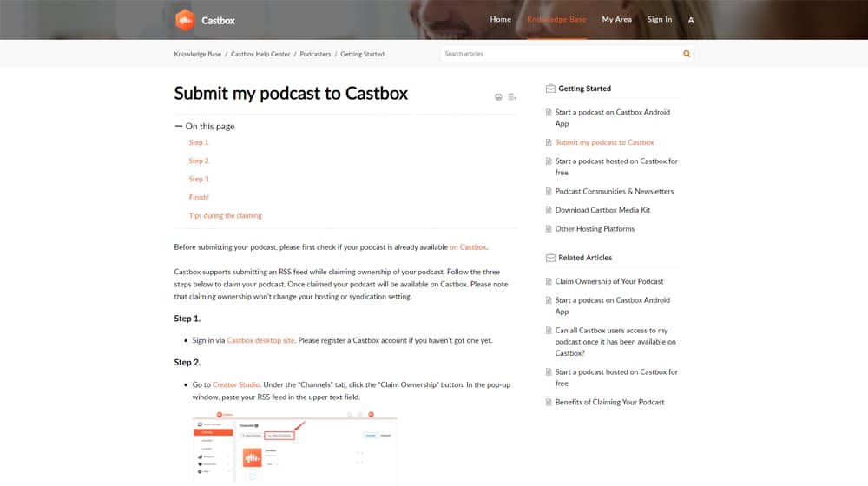Click the Getting Started sidebar heading
The height and width of the screenshot is (486, 868).
click(584, 89)
